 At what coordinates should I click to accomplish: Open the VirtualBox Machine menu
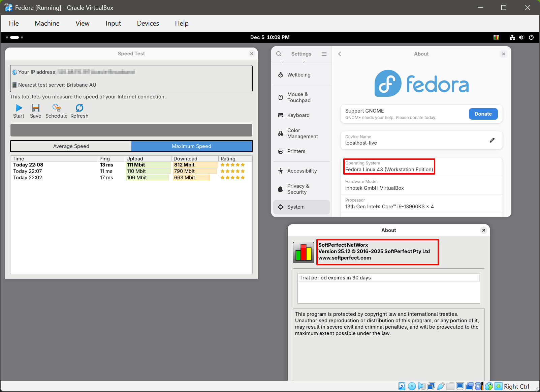(x=47, y=23)
